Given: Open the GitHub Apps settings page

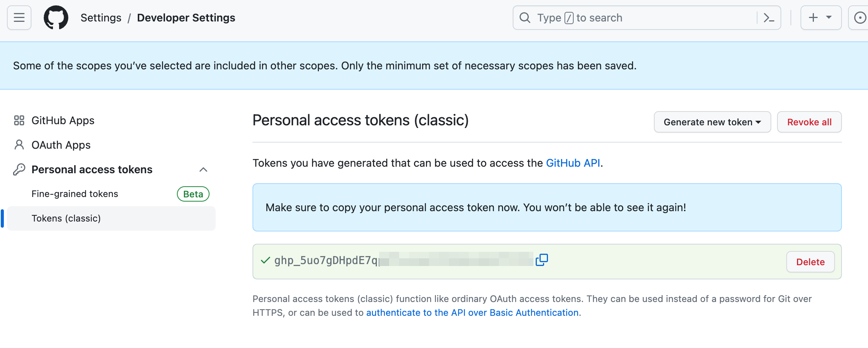Looking at the screenshot, I should (63, 120).
